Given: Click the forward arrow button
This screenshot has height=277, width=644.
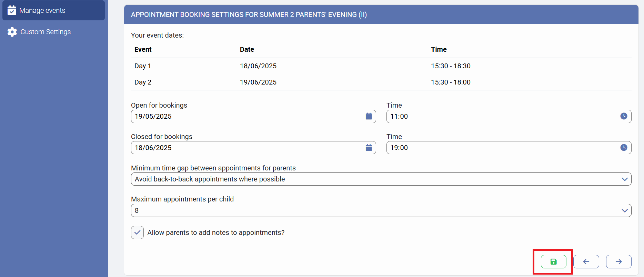Looking at the screenshot, I should click(618, 261).
